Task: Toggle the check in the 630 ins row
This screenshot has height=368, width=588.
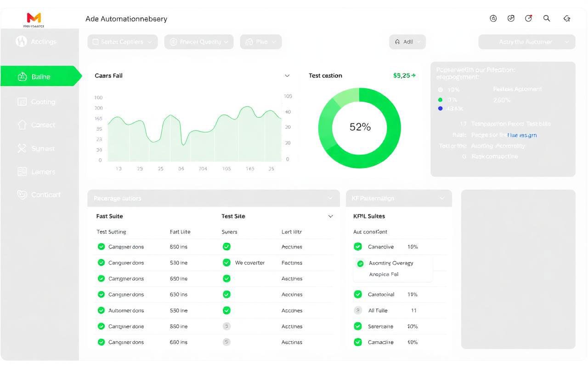Action: [101, 294]
